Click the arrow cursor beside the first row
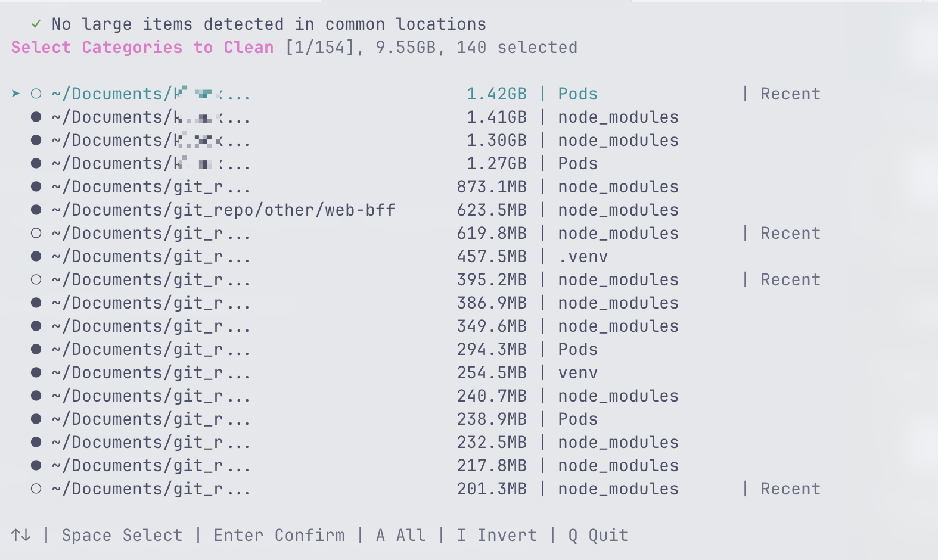938x560 pixels. pos(15,94)
